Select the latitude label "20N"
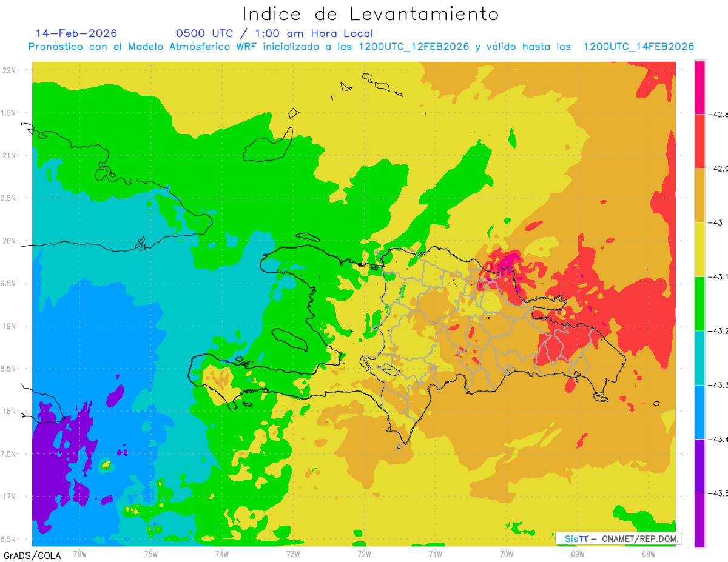728x562 pixels. (x=10, y=241)
